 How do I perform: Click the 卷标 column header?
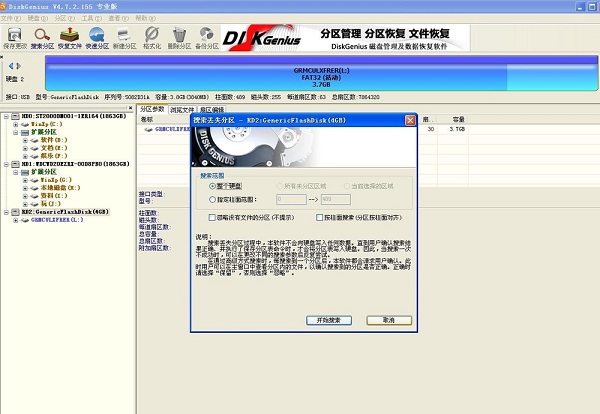(147, 120)
